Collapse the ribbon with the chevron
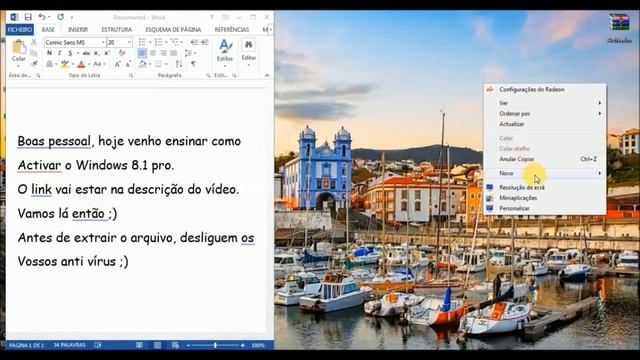640x360 pixels. (x=267, y=76)
